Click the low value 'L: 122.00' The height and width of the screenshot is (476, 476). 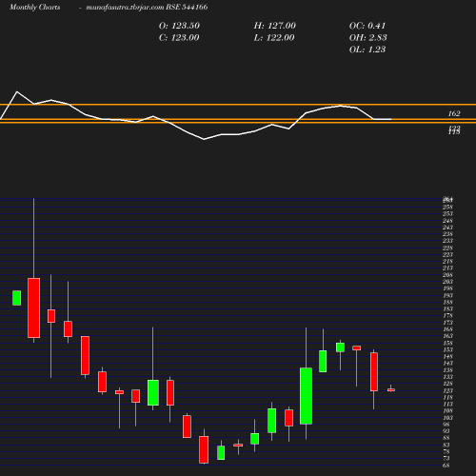(x=274, y=38)
